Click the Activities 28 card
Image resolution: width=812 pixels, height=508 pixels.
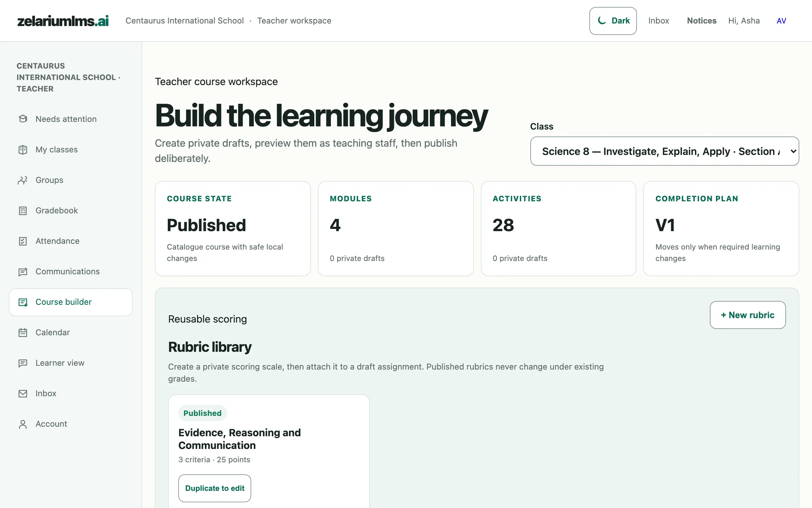[558, 229]
